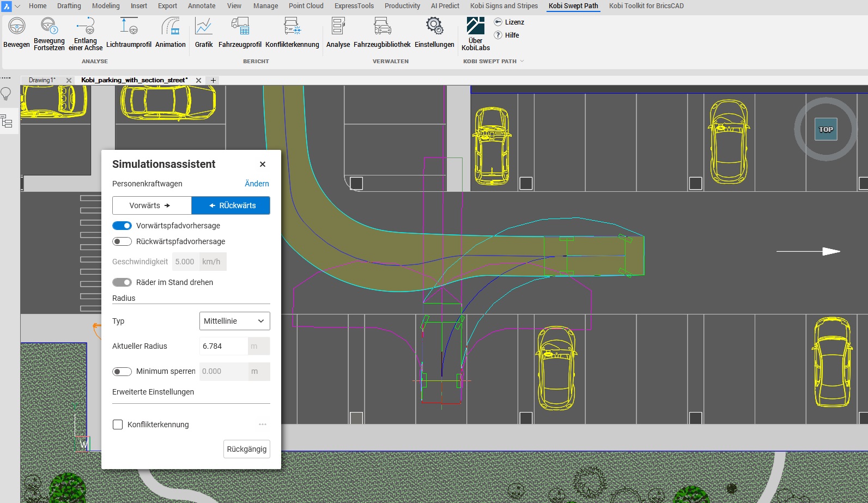Click the TOP view cube face

click(x=825, y=130)
